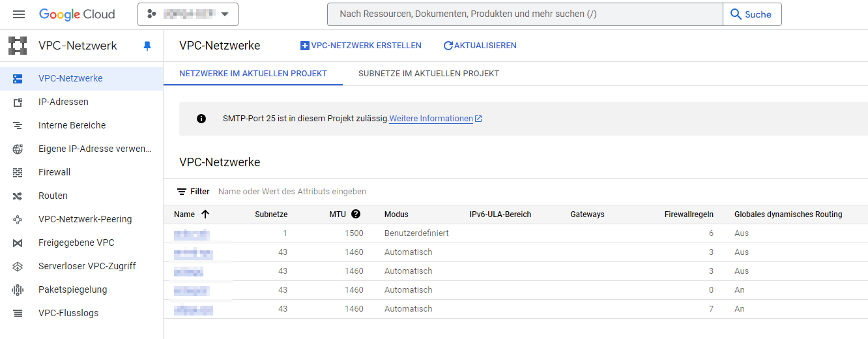Image resolution: width=868 pixels, height=339 pixels.
Task: Open the project selector dropdown
Action: tap(188, 14)
